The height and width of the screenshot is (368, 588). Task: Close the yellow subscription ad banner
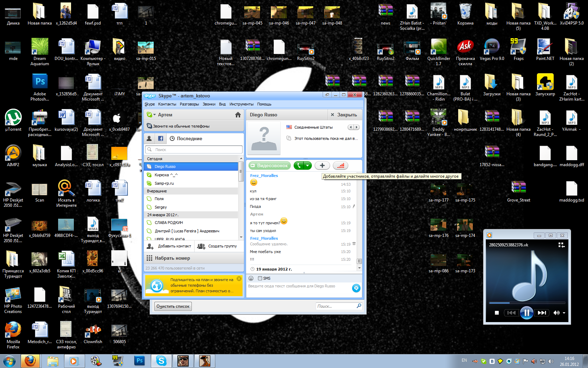coord(239,279)
